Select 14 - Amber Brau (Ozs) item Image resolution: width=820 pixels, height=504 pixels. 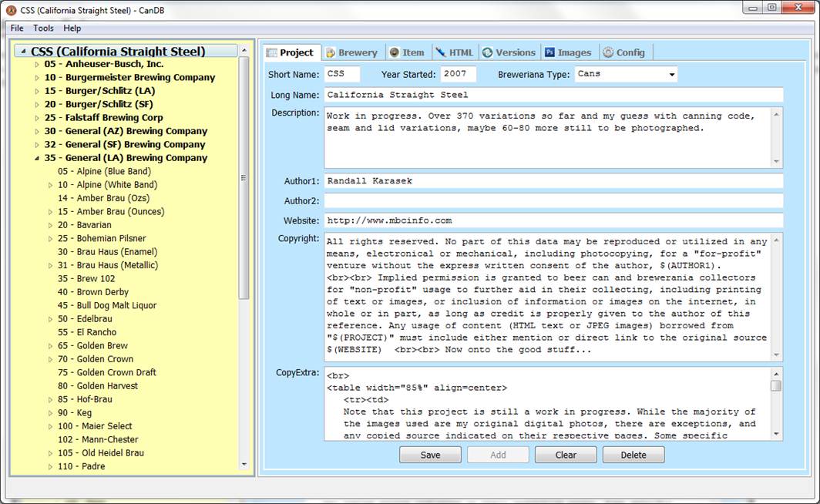tap(103, 198)
